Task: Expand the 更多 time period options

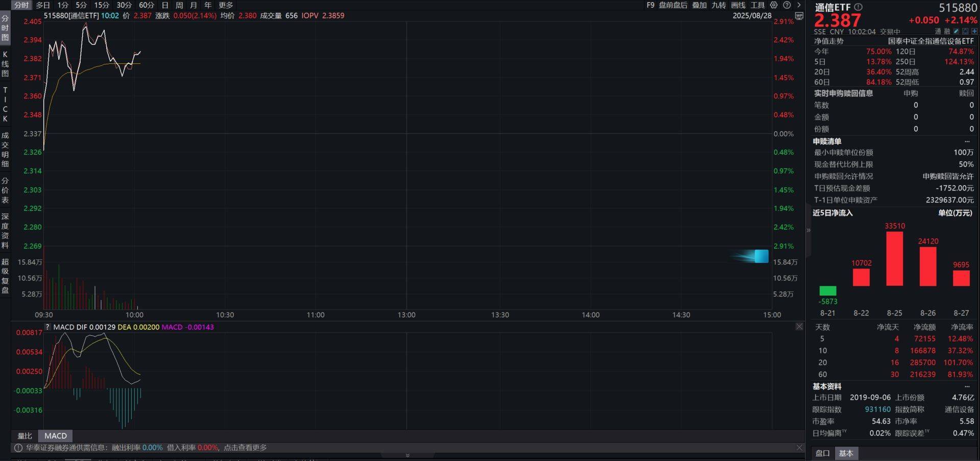Action: click(226, 5)
